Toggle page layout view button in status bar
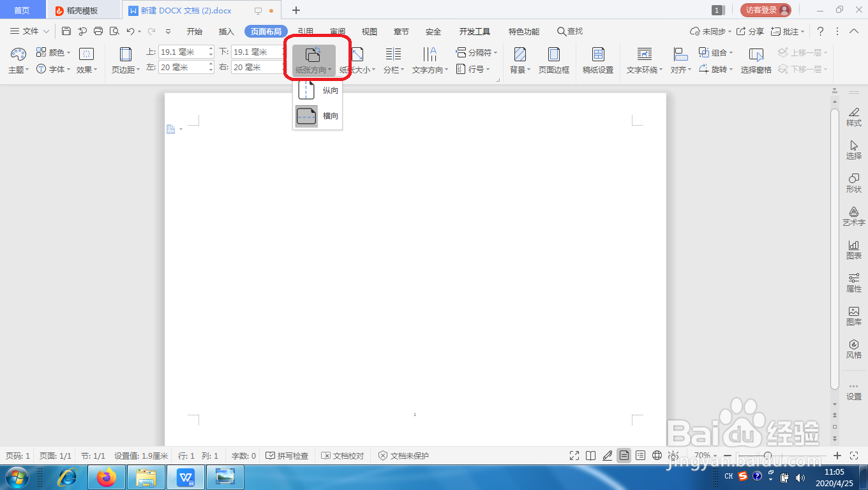The width and height of the screenshot is (868, 490). pos(624,456)
